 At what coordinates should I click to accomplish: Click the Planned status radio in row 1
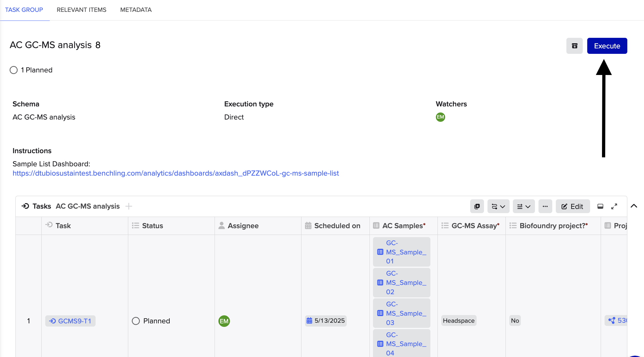pos(136,321)
